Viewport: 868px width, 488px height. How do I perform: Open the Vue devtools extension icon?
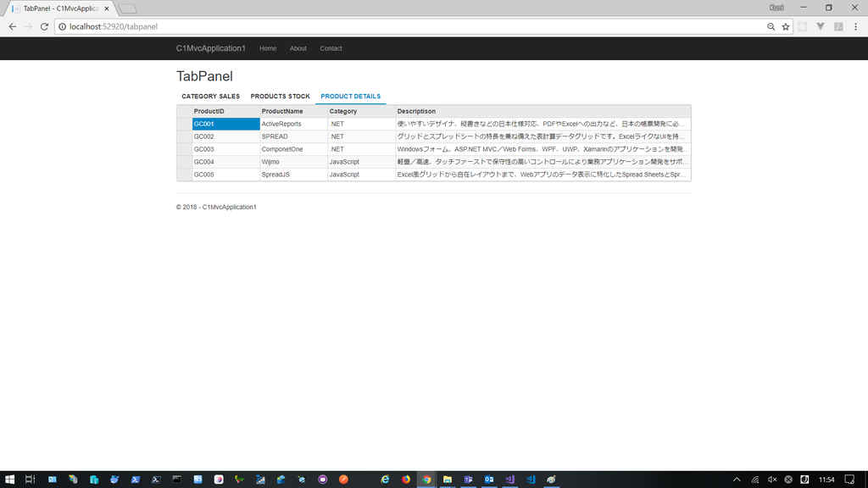pos(821,26)
